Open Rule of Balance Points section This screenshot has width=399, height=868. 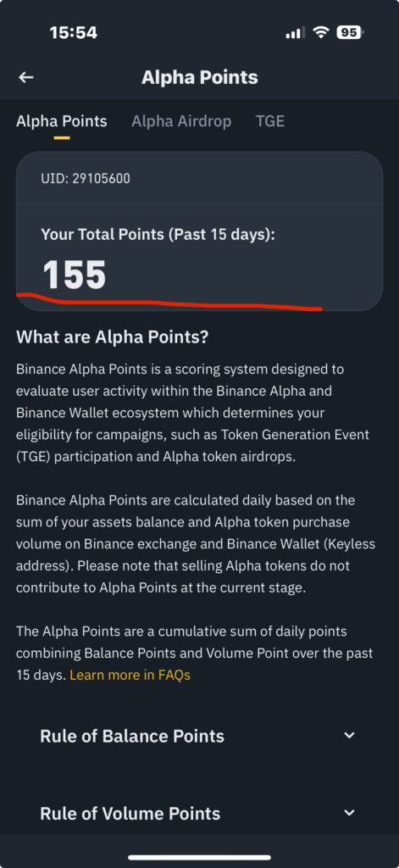click(199, 737)
